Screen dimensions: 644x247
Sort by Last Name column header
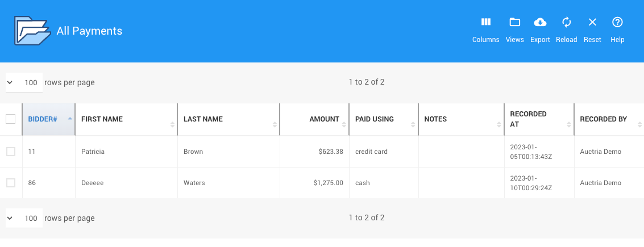pyautogui.click(x=203, y=119)
